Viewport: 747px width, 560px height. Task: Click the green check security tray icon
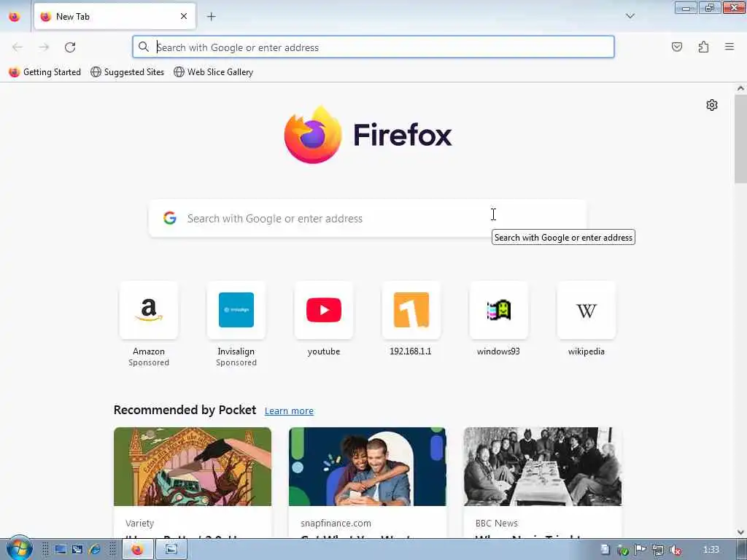tap(623, 551)
